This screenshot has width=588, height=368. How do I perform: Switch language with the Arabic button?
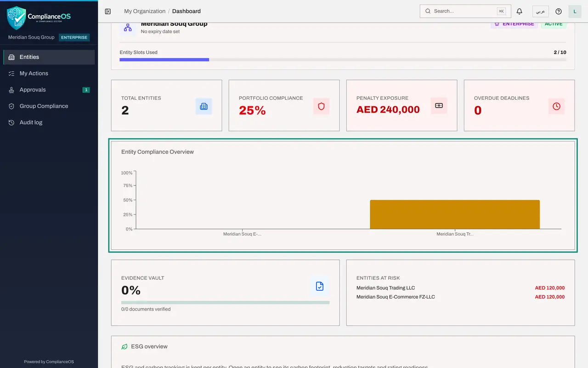tap(541, 11)
